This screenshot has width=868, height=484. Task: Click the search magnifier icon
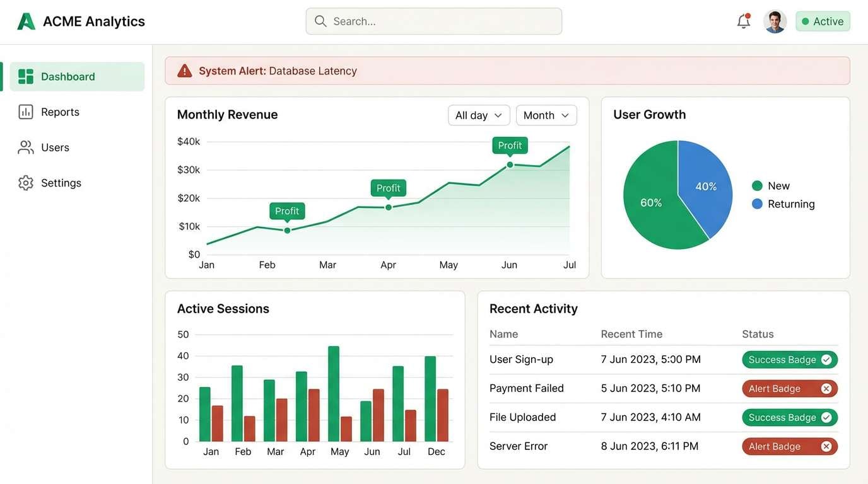tap(320, 21)
